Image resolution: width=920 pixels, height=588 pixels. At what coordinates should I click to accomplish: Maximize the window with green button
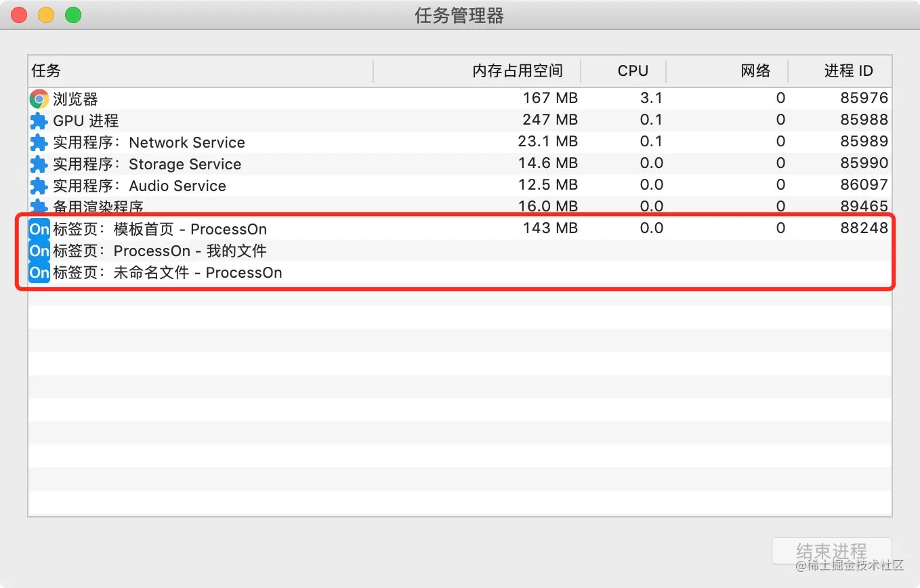point(73,15)
